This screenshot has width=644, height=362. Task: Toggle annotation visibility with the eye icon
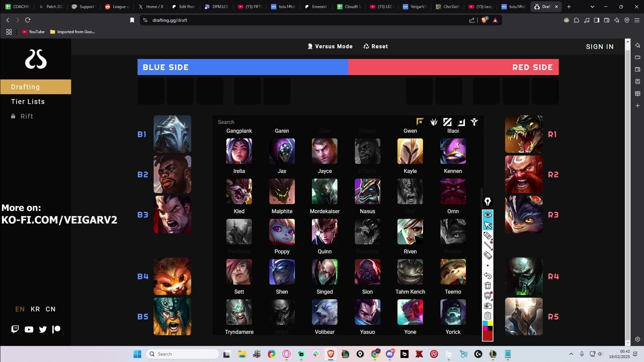click(x=488, y=215)
